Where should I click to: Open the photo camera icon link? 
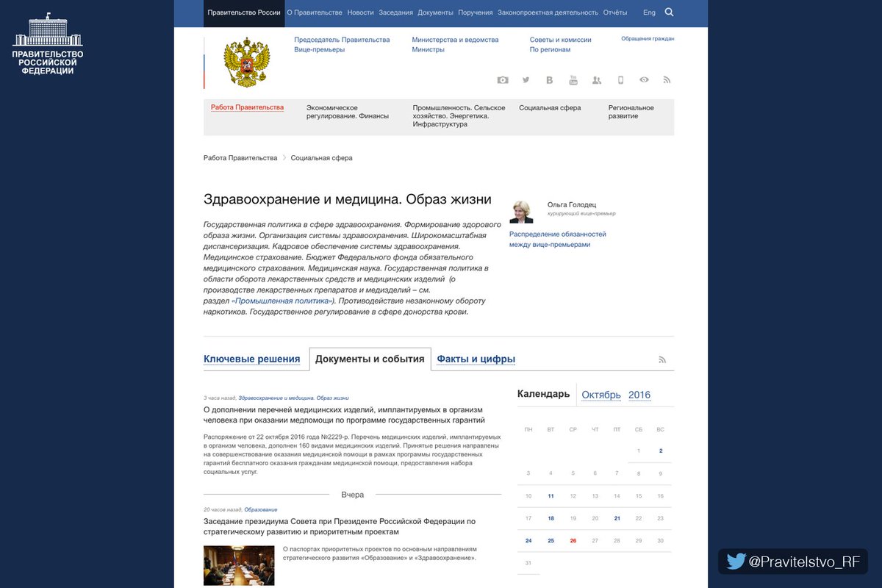tap(503, 80)
